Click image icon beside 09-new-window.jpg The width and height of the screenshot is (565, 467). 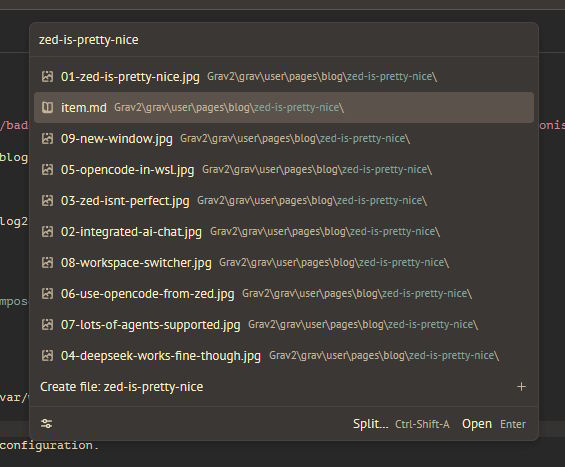point(47,138)
